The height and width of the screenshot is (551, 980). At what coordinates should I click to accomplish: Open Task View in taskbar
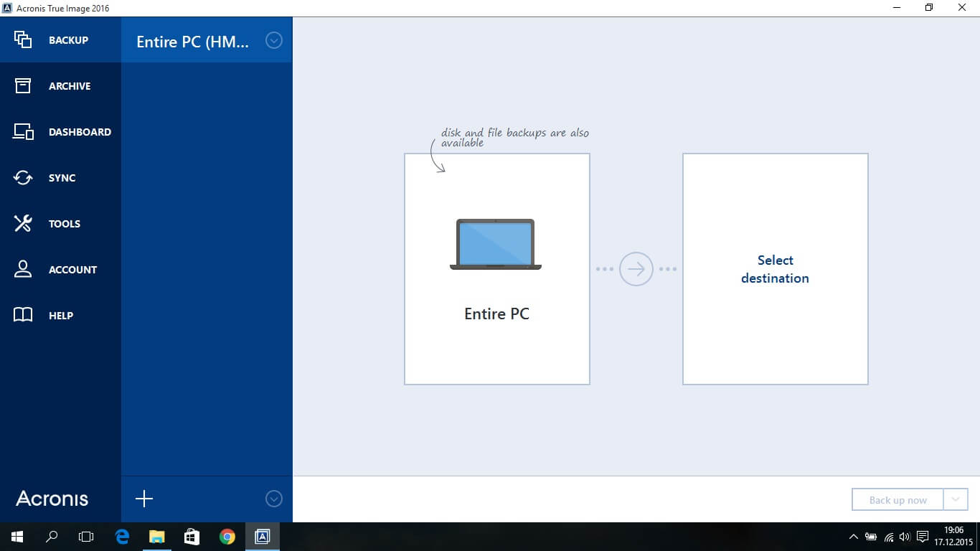pos(86,537)
